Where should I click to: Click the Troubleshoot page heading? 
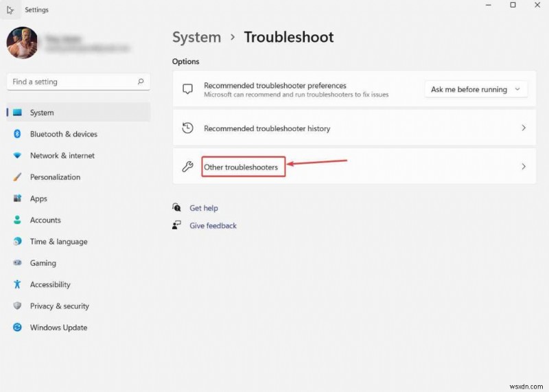[x=289, y=37]
